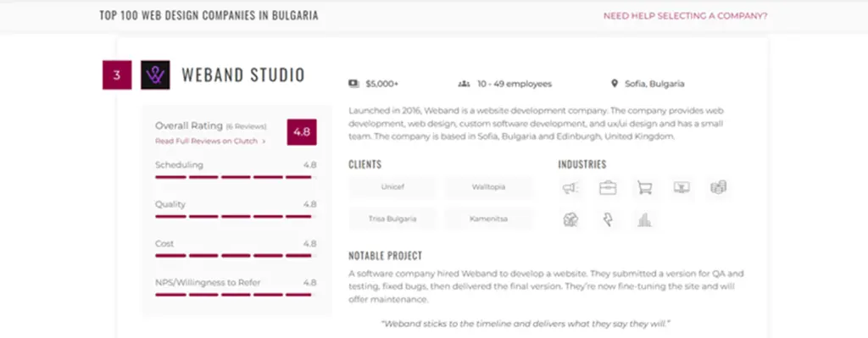Click the stacked coins financial icon
The image size is (868, 338).
718,188
